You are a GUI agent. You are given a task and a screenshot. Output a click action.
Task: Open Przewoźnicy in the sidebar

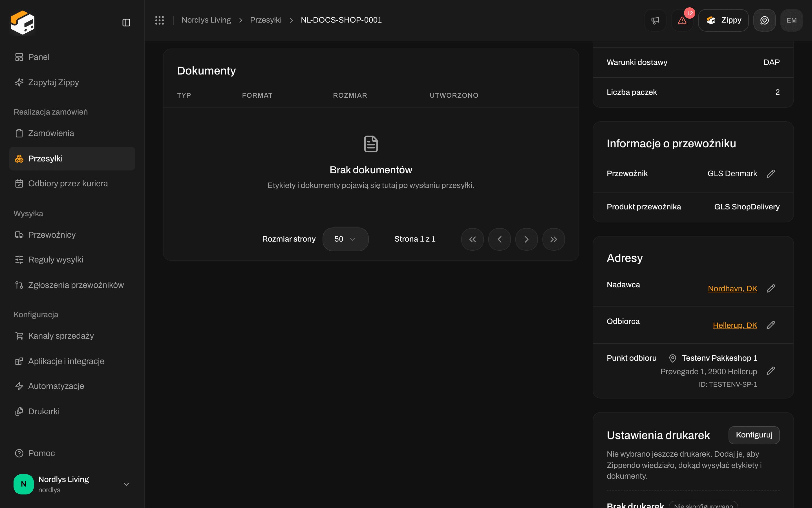pos(72,235)
